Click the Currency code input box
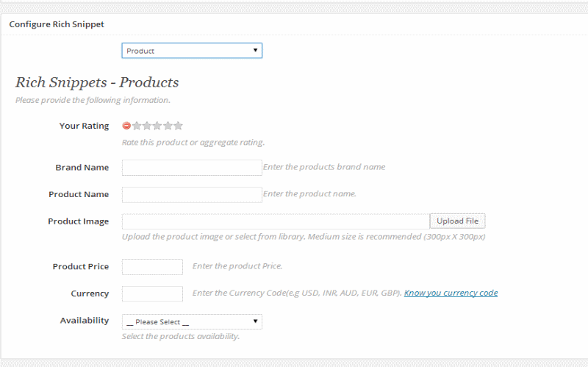This screenshot has width=588, height=367. (152, 293)
